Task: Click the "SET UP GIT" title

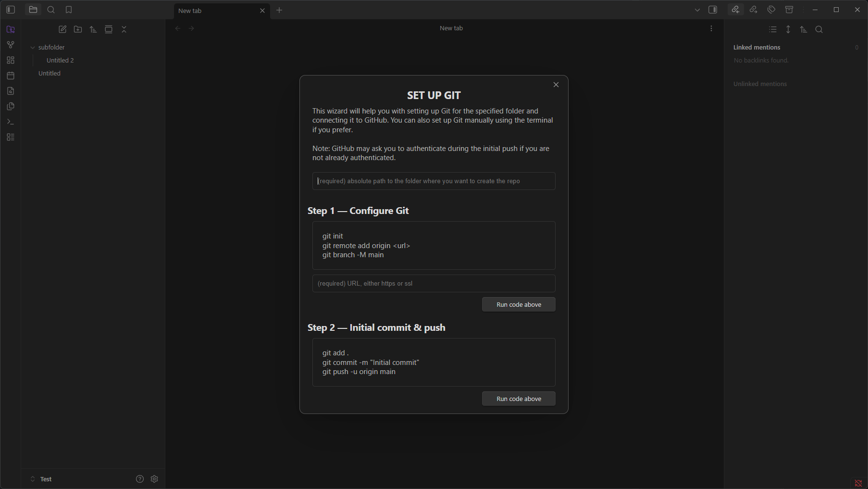Action: click(434, 95)
